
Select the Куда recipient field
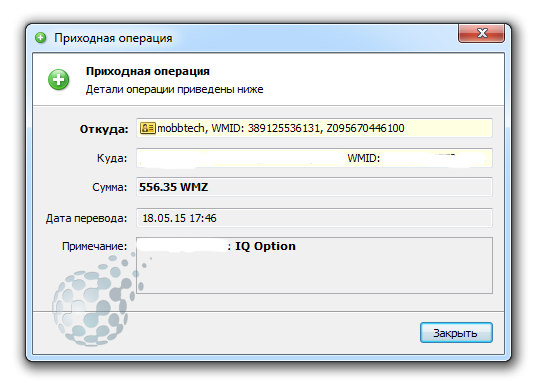pyautogui.click(x=314, y=158)
